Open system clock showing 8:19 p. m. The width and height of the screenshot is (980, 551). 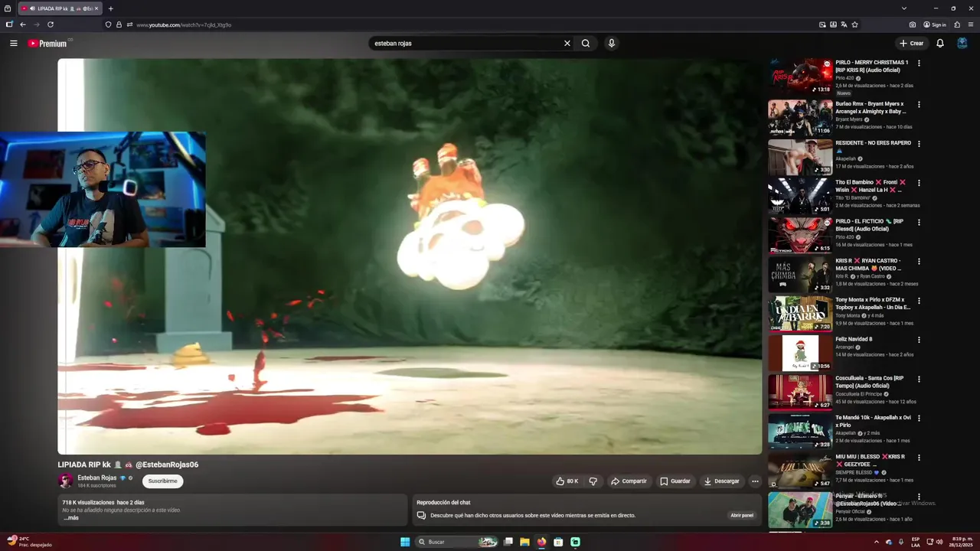[961, 542]
